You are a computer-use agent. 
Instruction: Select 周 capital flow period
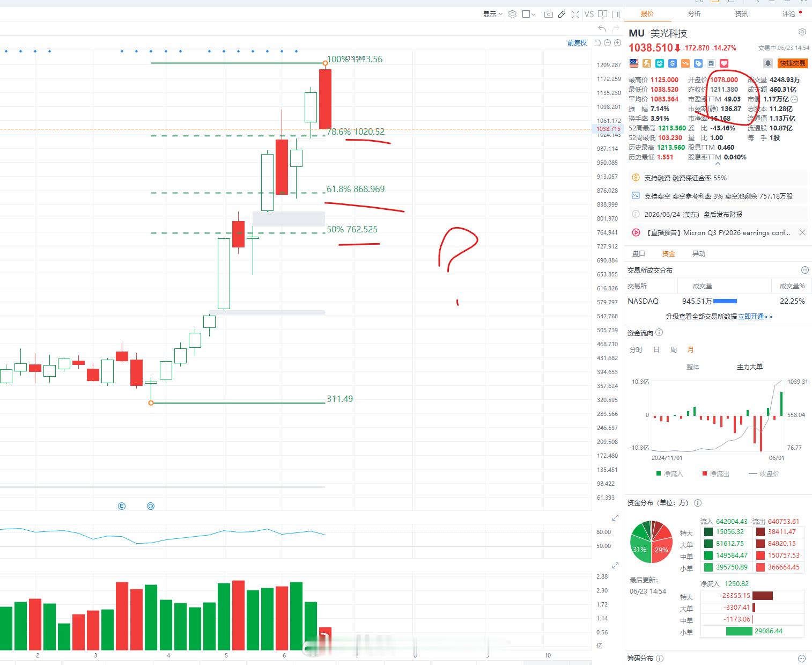pyautogui.click(x=674, y=349)
